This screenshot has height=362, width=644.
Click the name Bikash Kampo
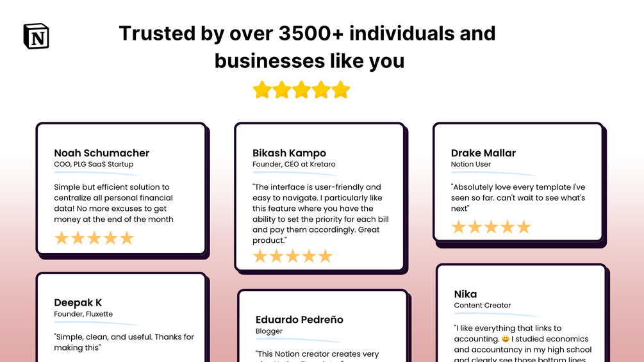pos(289,153)
